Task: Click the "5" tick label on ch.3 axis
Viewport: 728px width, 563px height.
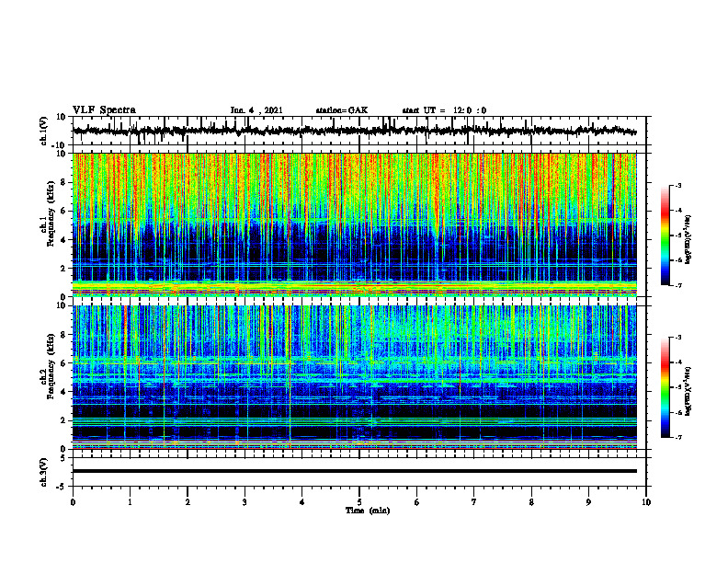Action: coord(64,458)
